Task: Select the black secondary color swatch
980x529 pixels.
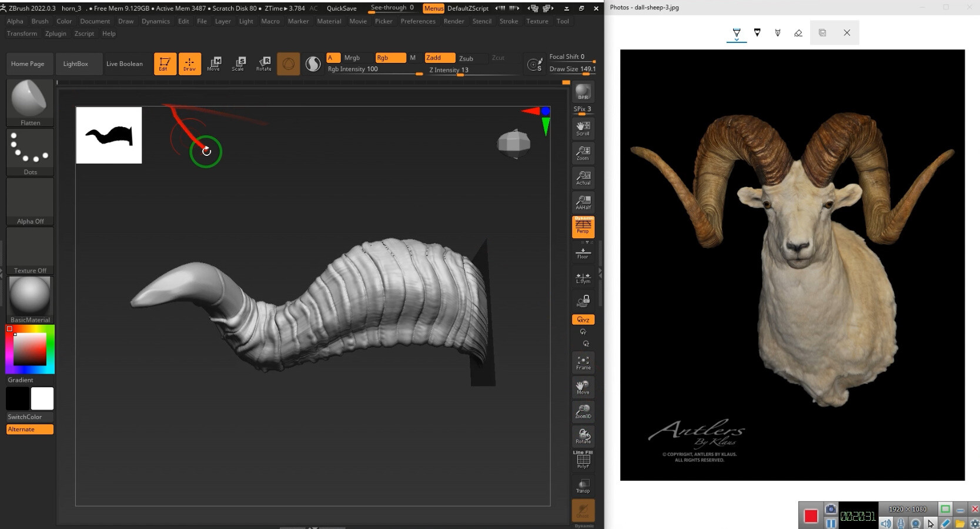Action: tap(18, 398)
